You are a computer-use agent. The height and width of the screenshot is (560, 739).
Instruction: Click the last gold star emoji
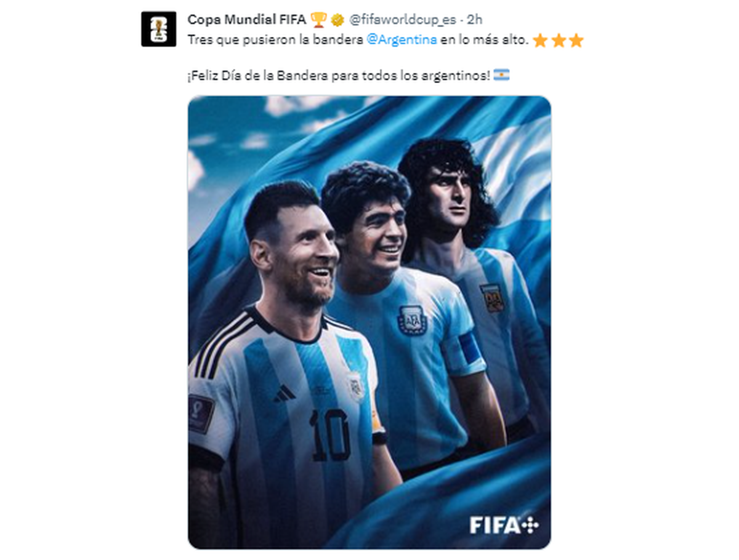[x=576, y=41]
